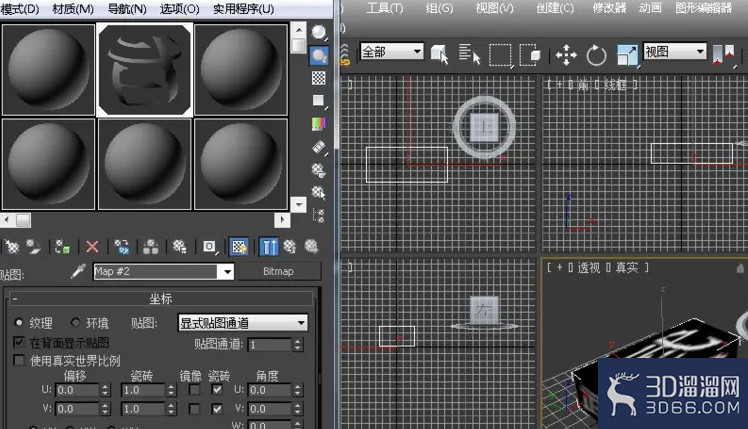748x429 pixels.
Task: Select the Rotate tool in main toolbar
Action: [596, 55]
